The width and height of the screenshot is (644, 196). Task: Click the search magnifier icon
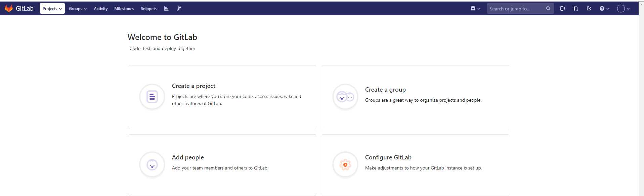pos(548,9)
